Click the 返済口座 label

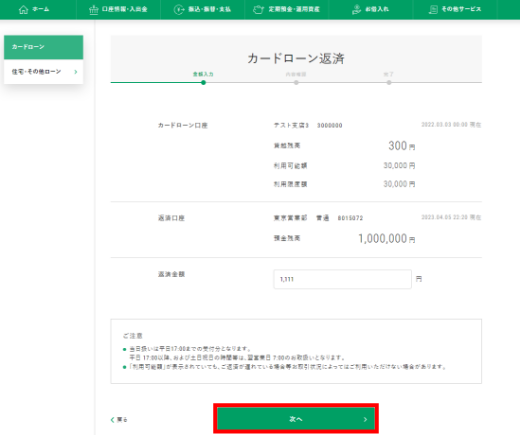click(171, 218)
